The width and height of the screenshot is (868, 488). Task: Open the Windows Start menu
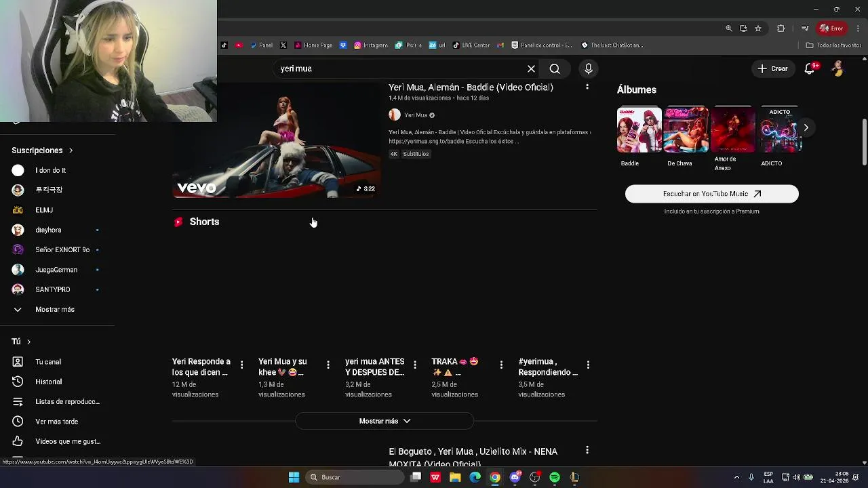tap(294, 477)
